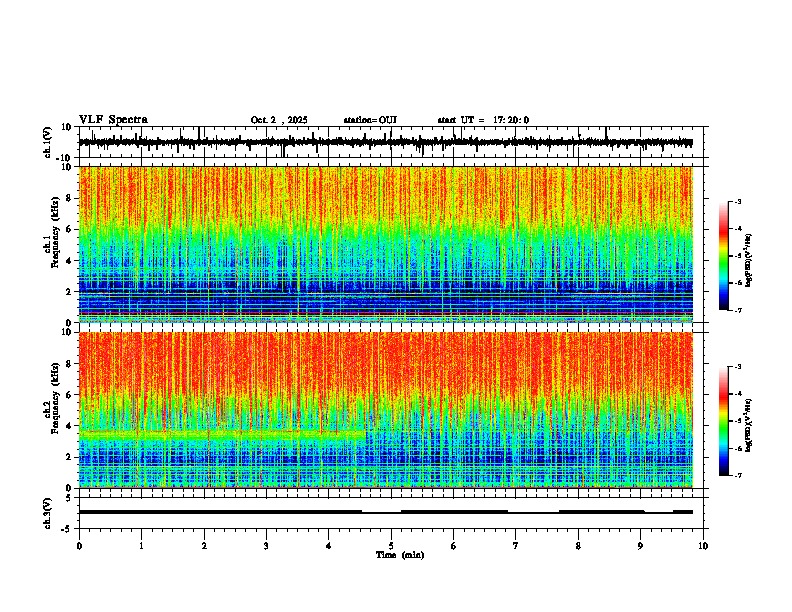
Task: Click the ch.1 color scale "log(PSD)" label
Action: [x=749, y=260]
